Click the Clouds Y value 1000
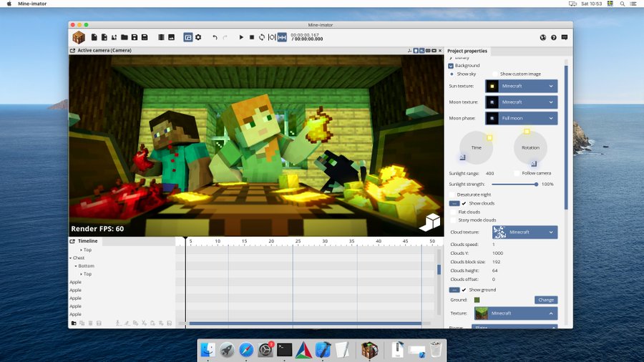The width and height of the screenshot is (644, 362). 497,253
